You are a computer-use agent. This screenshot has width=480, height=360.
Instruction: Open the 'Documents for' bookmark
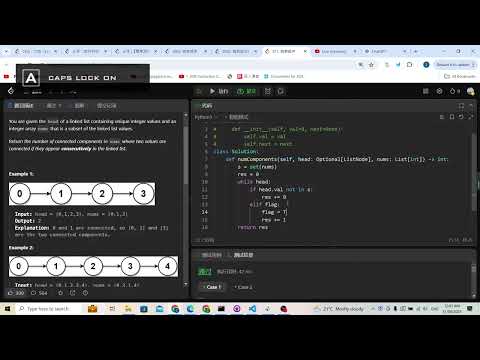(x=284, y=76)
